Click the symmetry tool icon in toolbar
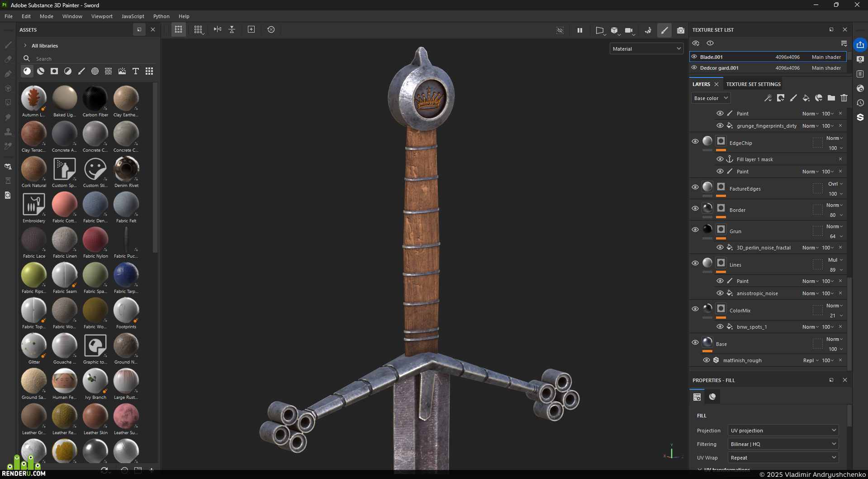The width and height of the screenshot is (868, 479). [x=218, y=29]
